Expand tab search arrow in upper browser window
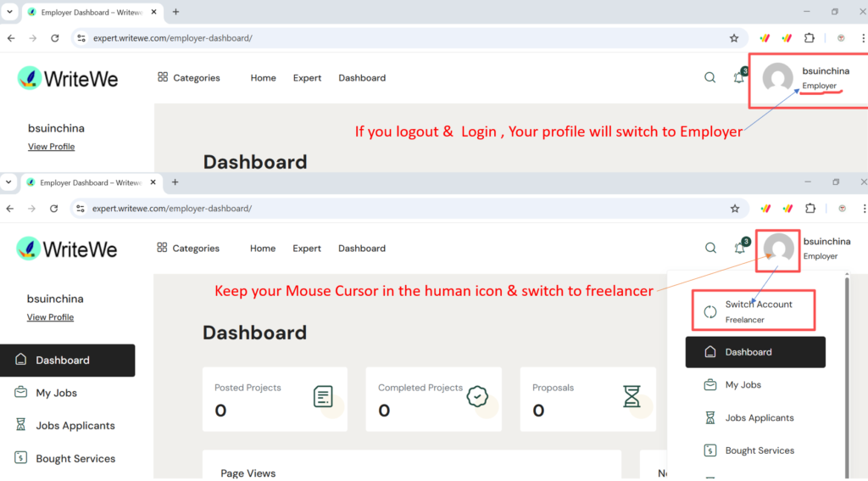 click(9, 12)
